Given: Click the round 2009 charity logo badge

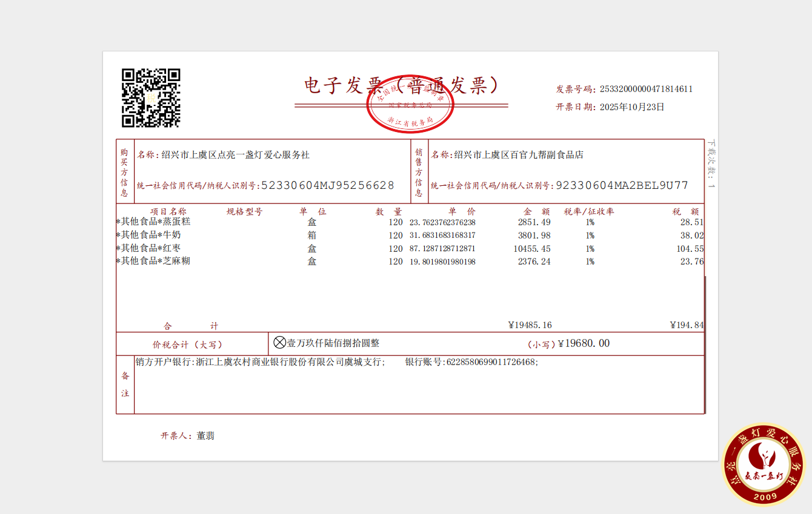Looking at the screenshot, I should (765, 465).
